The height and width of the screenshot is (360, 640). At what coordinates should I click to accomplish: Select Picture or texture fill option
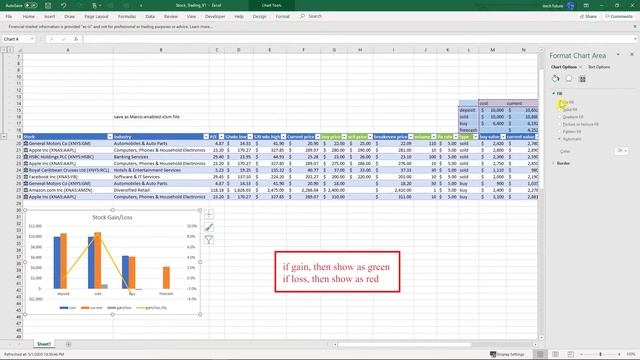[560, 124]
